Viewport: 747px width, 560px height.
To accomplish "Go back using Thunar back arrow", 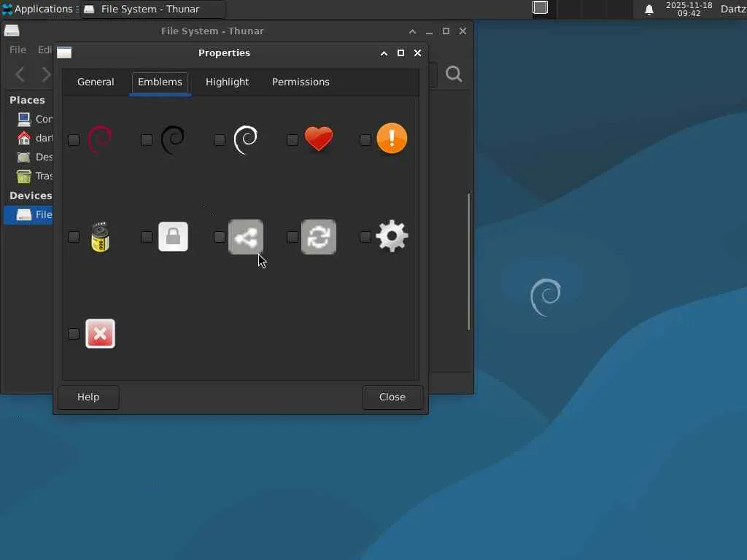I will [x=20, y=74].
